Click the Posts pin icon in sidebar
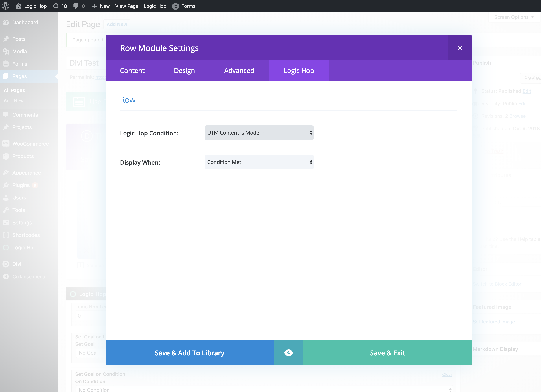541x392 pixels. [6, 39]
